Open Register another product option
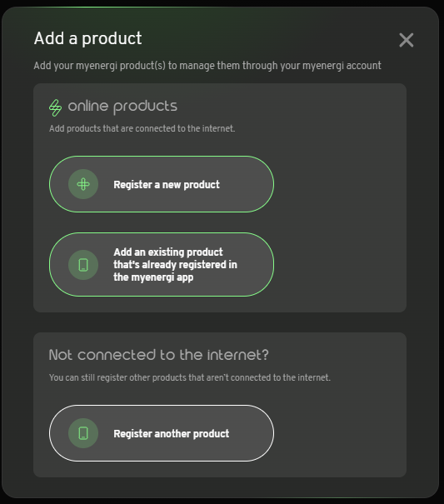This screenshot has width=444, height=504. coord(162,433)
